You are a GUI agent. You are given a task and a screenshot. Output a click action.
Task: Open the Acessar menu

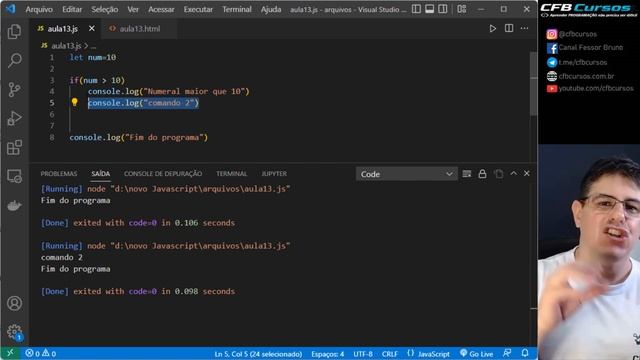click(161, 9)
